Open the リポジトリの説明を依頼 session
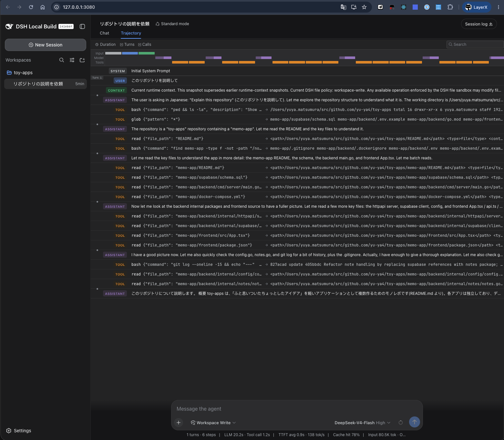504x440 pixels. pyautogui.click(x=46, y=84)
